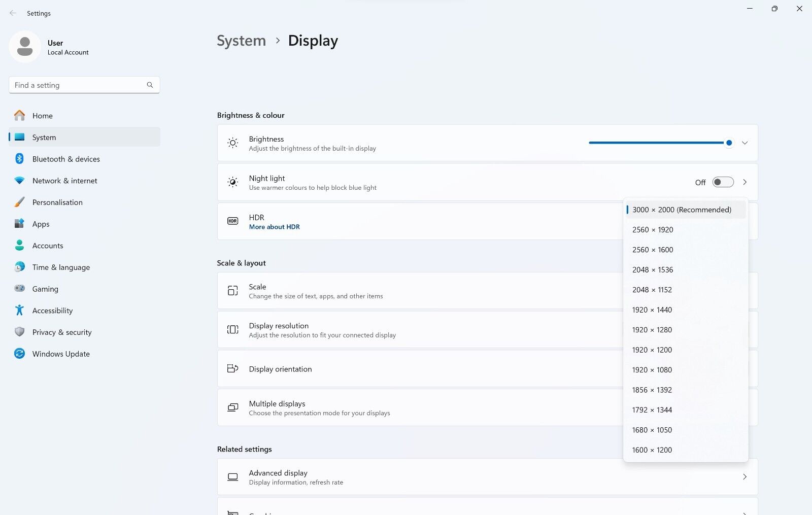Click the Advanced display laptop icon
Viewport: 812px width, 515px height.
(232, 477)
